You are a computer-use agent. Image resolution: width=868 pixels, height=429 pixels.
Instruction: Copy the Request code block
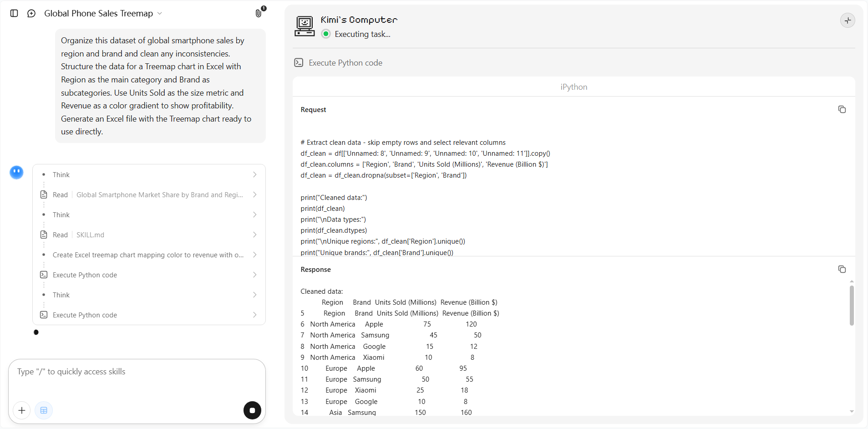[842, 109]
